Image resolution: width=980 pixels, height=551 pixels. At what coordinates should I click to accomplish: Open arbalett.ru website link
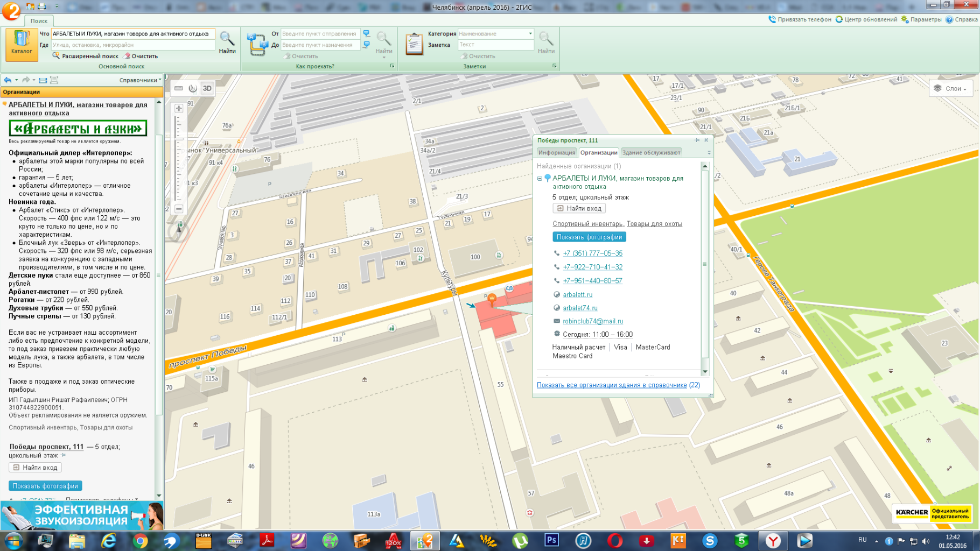point(577,295)
